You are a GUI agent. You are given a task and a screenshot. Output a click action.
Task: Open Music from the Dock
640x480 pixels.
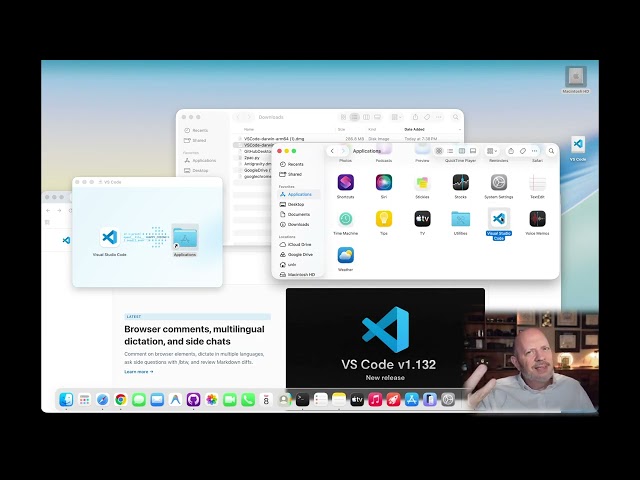coord(375,400)
